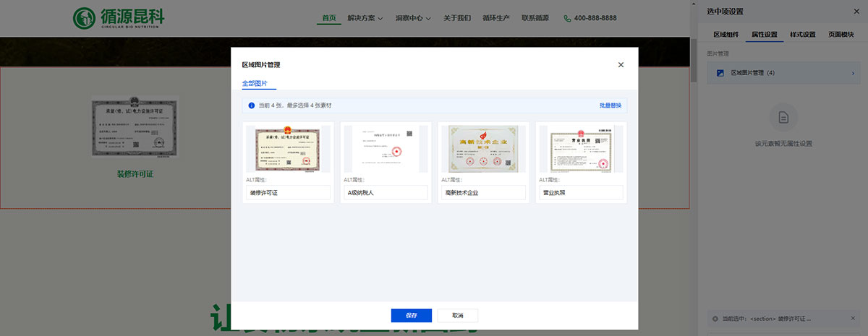Click the 装修许可证 caption on background page

(135, 174)
